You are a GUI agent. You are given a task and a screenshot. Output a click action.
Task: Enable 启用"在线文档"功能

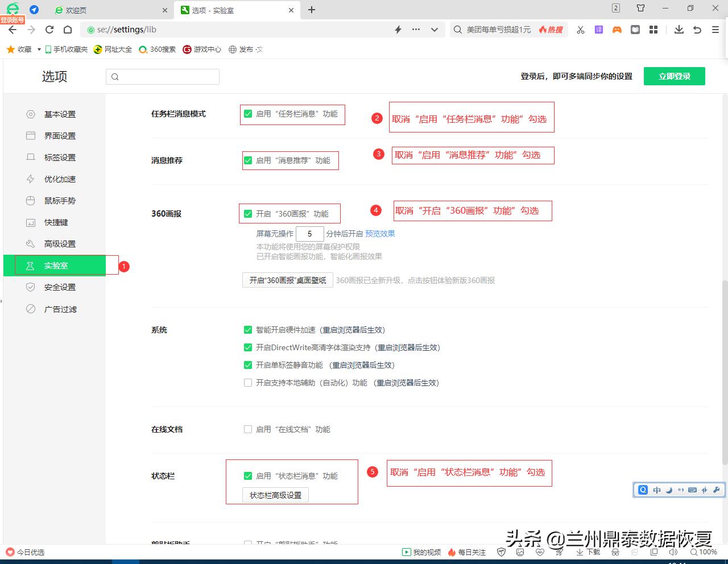pyautogui.click(x=248, y=429)
